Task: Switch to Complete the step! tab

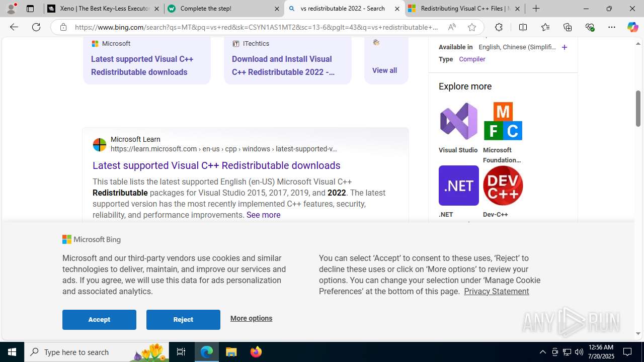Action: (x=224, y=9)
